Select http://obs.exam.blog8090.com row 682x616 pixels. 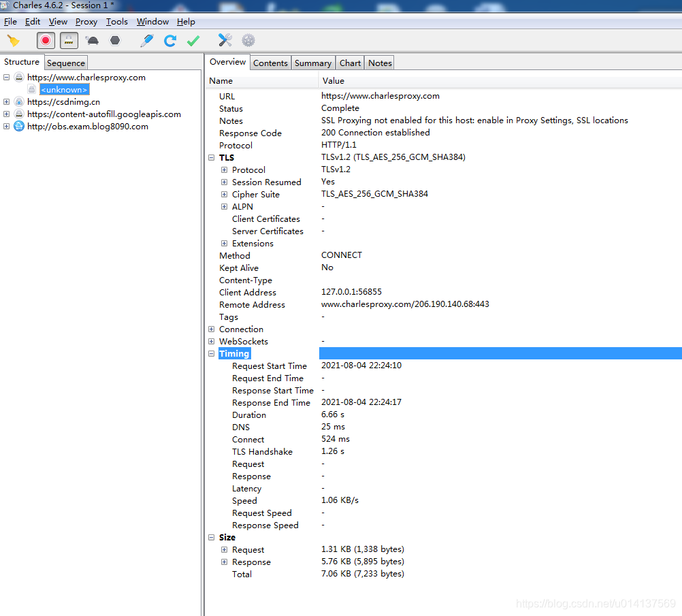(87, 126)
